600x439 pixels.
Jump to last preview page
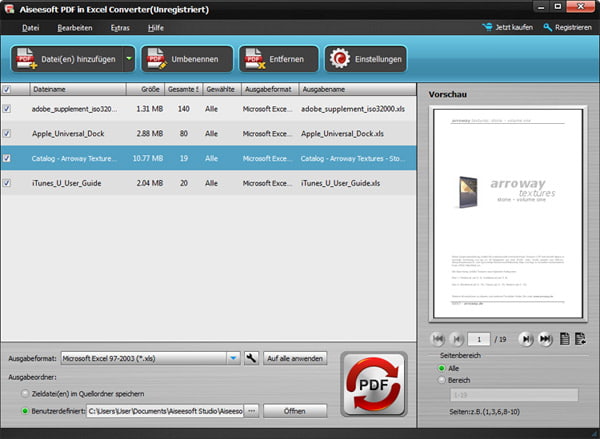point(545,339)
